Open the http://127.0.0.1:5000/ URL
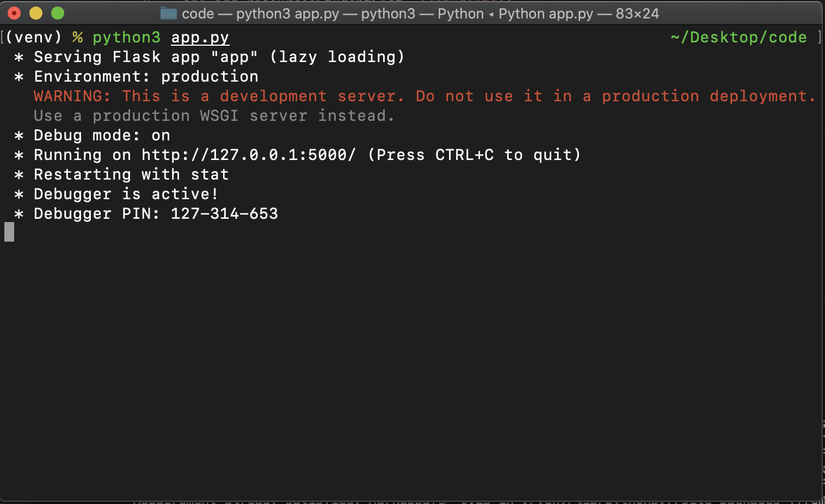The image size is (825, 504). pyautogui.click(x=248, y=155)
